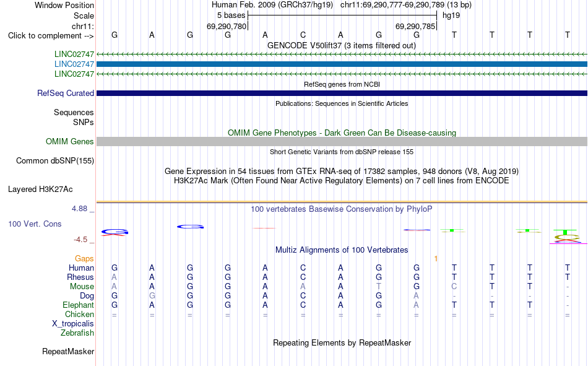Select the Mouse species row label
Viewport: 588px width, 366px height.
coord(82,286)
